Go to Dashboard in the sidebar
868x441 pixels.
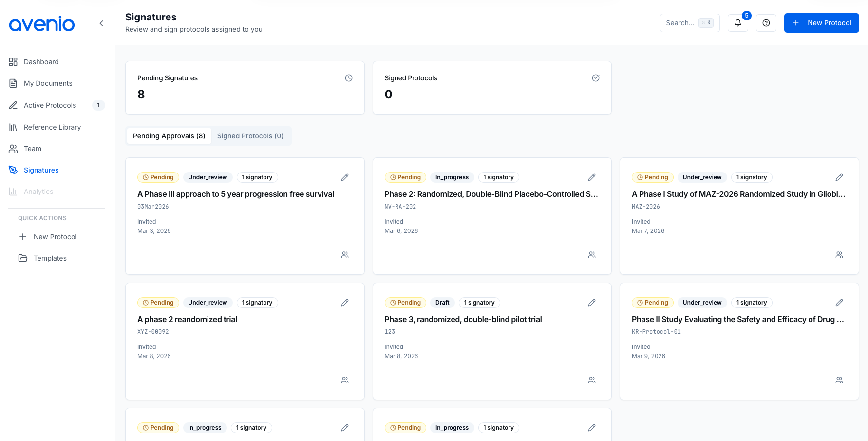click(x=57, y=62)
